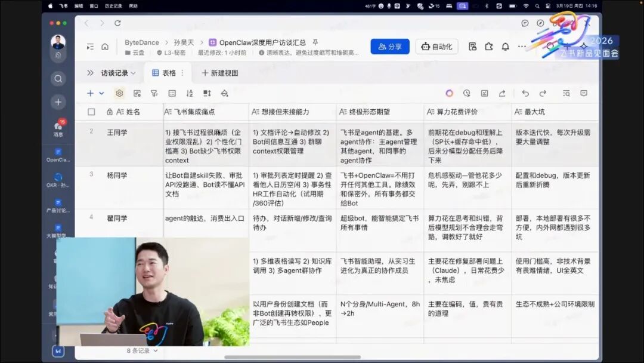Open row height adjustment icon
644x363 pixels.
click(x=207, y=93)
